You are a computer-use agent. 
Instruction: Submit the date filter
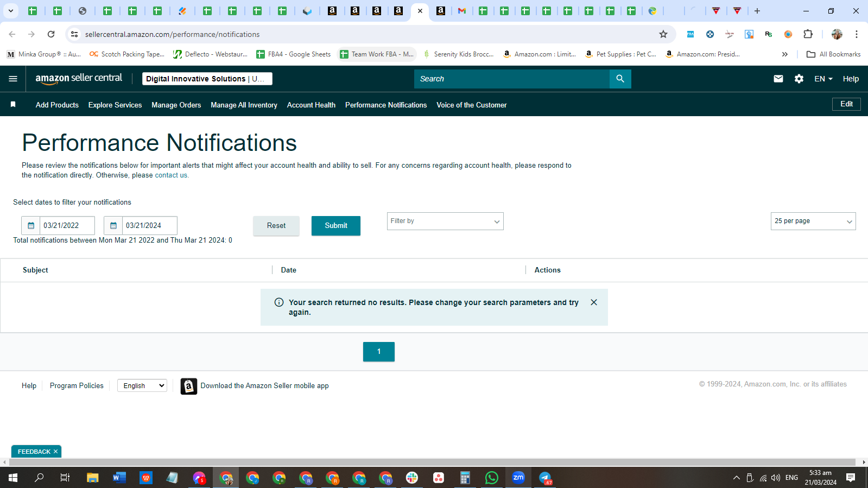336,226
